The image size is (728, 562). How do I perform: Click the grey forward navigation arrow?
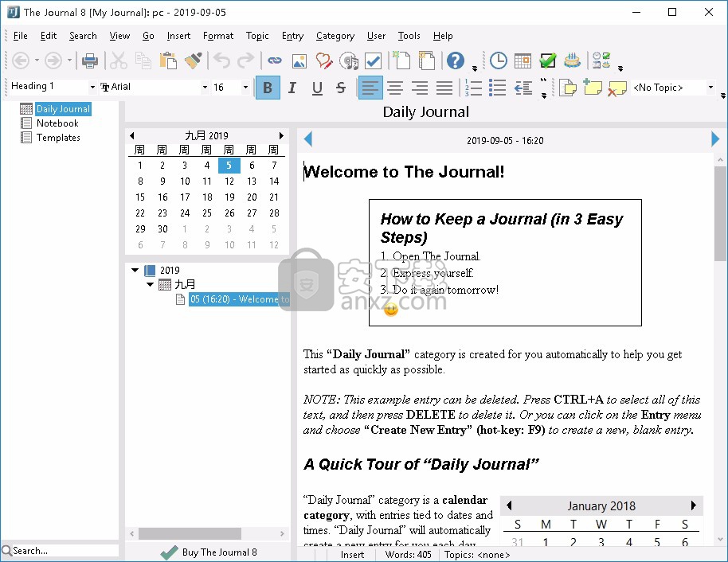pos(53,60)
